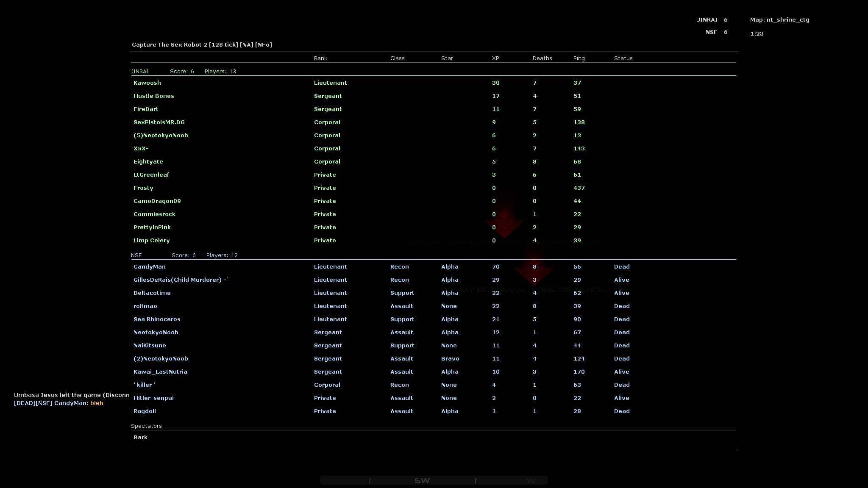Click the round timer 1:23

pos(757,34)
